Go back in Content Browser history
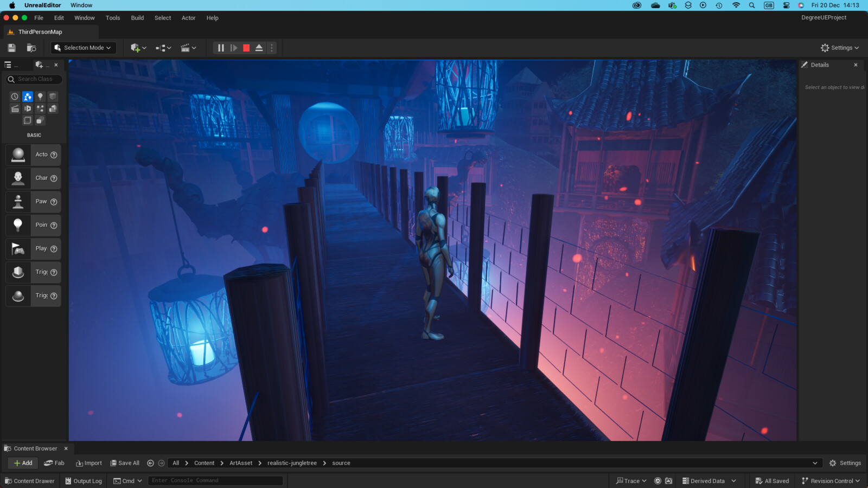The height and width of the screenshot is (488, 868). pyautogui.click(x=151, y=463)
